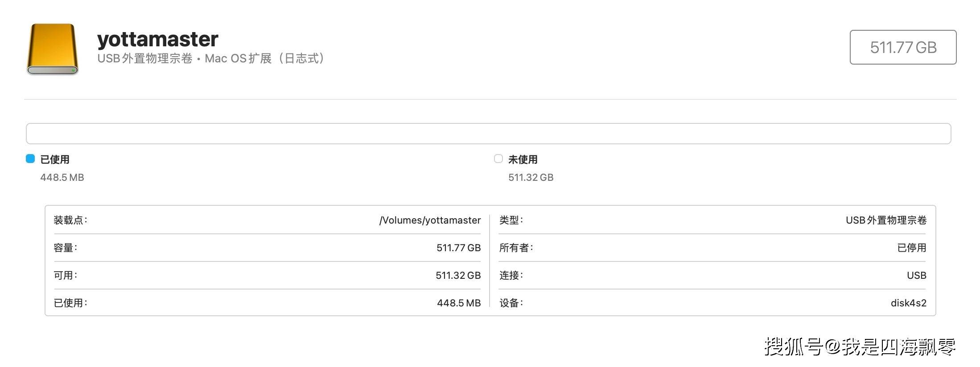The width and height of the screenshot is (980, 367).
Task: Click the 未使用 legend label
Action: click(x=523, y=159)
